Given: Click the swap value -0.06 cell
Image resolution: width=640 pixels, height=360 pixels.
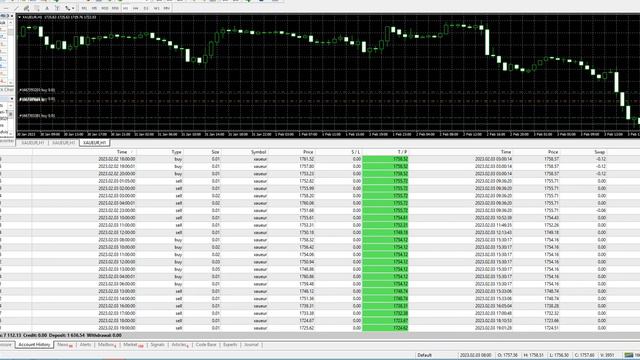Looking at the screenshot, I should point(600,211).
